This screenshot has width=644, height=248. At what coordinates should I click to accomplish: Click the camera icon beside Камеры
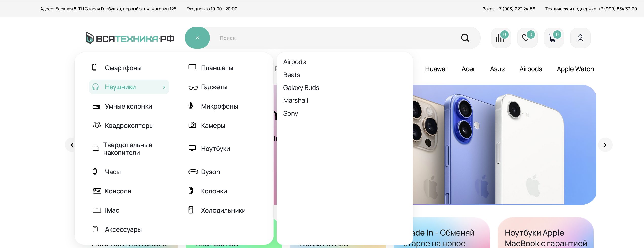[192, 125]
